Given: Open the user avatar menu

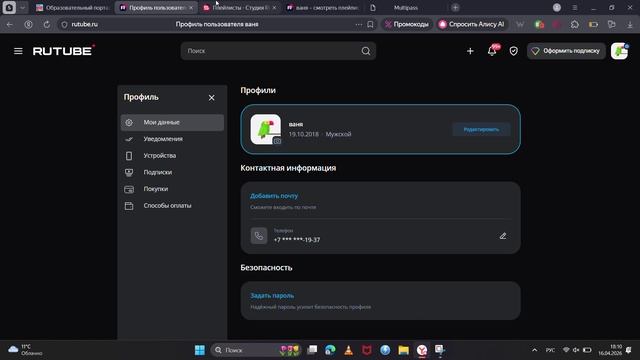Looking at the screenshot, I should point(619,51).
